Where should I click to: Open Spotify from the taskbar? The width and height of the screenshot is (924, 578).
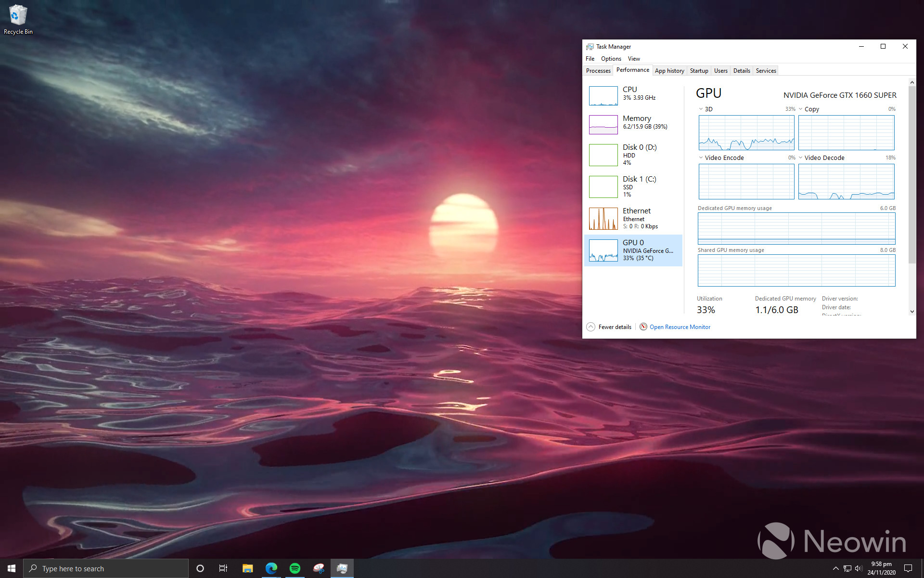coord(295,568)
